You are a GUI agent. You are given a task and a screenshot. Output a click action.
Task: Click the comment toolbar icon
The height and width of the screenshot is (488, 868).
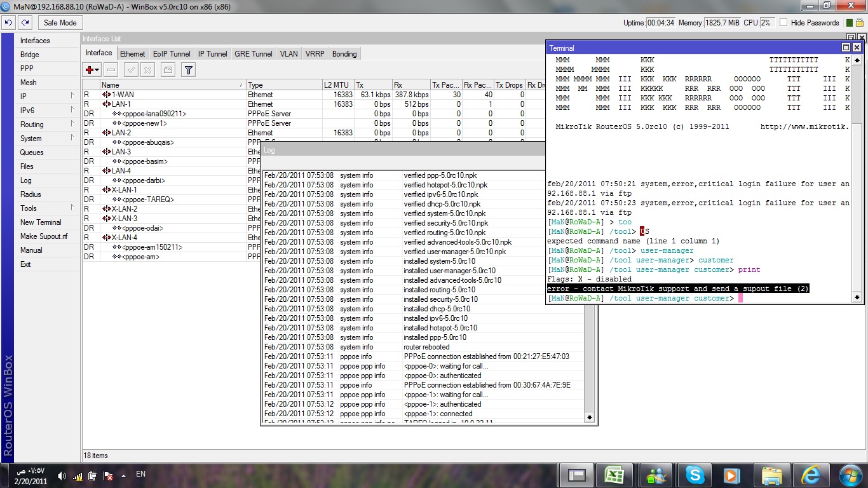[168, 70]
